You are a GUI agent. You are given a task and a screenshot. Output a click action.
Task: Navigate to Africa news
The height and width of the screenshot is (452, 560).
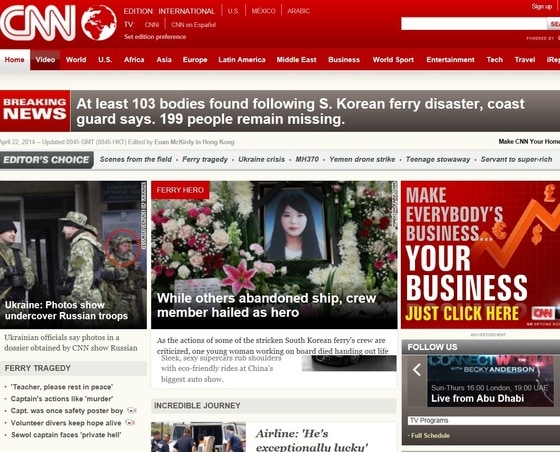(x=134, y=60)
